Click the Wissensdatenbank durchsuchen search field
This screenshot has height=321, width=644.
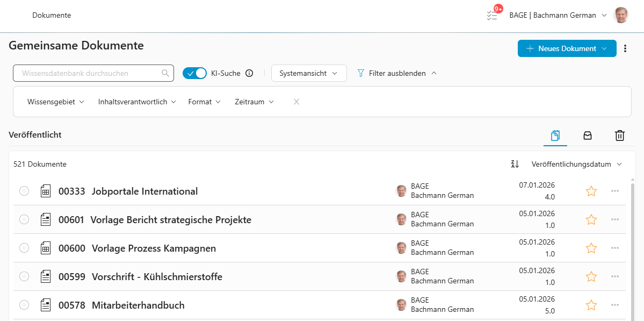click(89, 73)
